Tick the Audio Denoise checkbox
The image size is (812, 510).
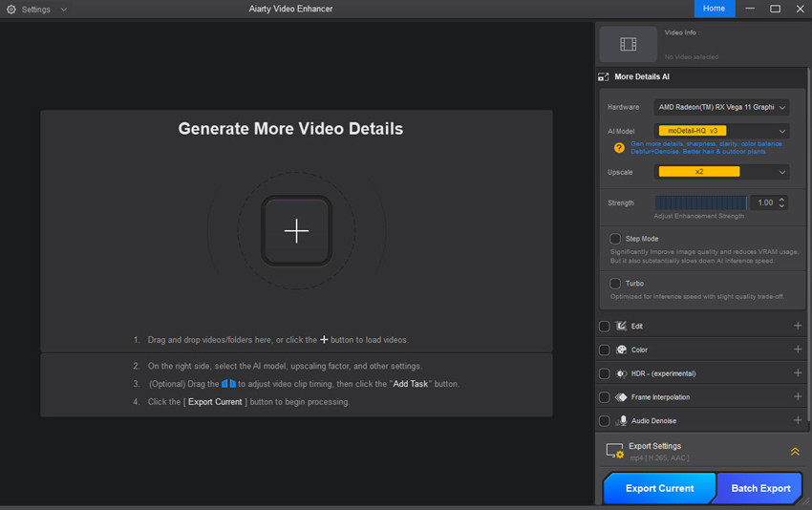pos(605,421)
